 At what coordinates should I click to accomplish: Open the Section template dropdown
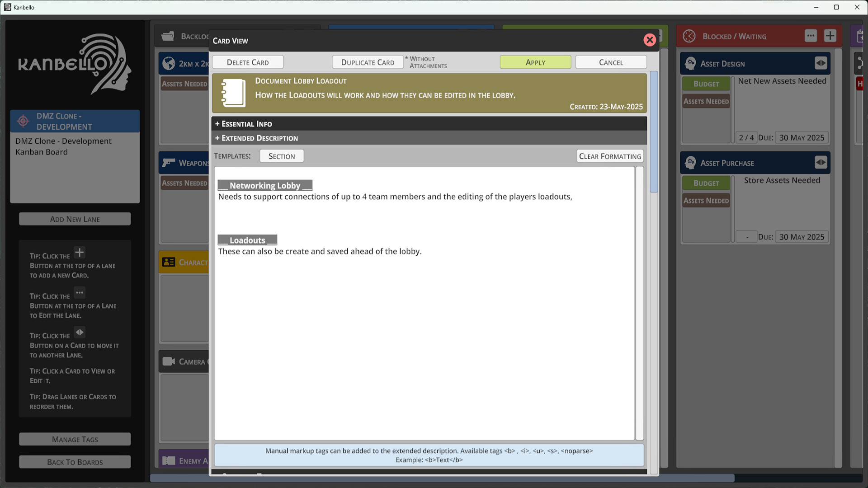(x=281, y=155)
